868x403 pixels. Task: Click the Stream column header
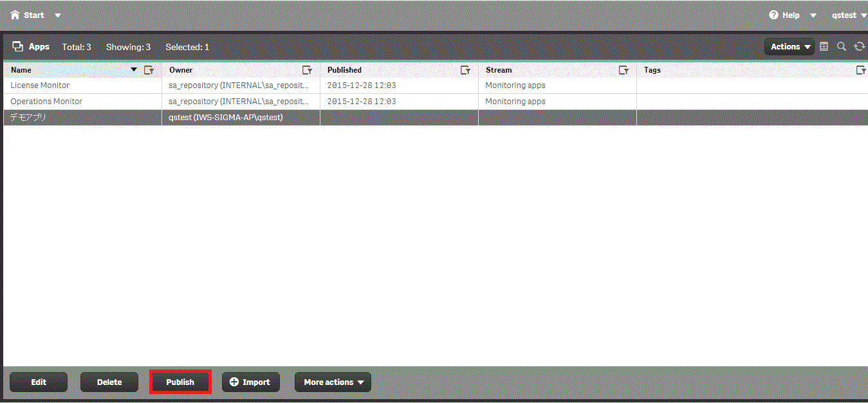(x=557, y=70)
